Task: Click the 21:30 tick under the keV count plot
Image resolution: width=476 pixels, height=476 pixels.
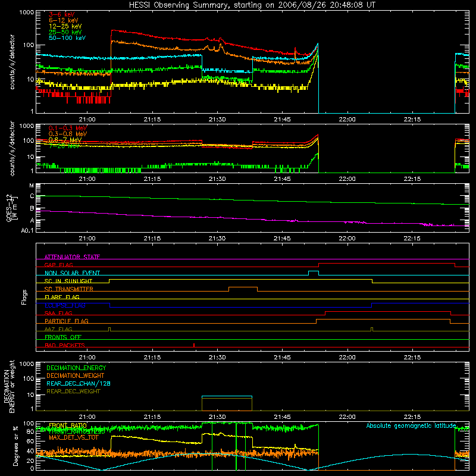Action: coord(217,120)
